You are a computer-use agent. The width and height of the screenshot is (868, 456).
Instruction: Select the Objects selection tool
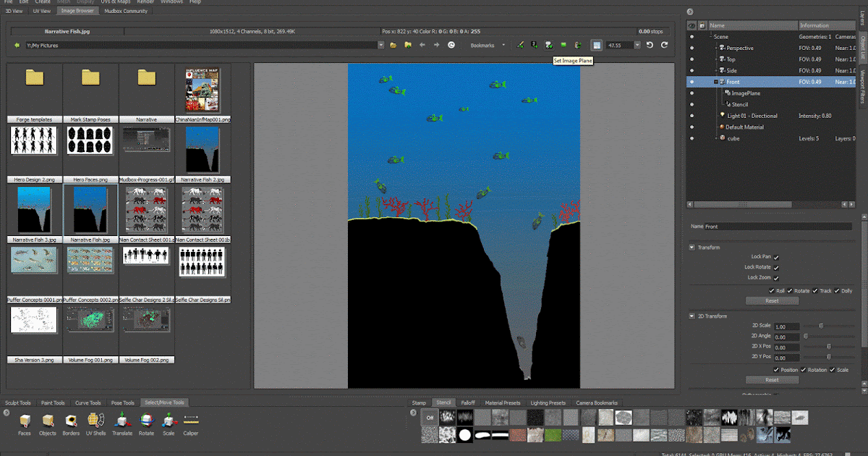48,421
